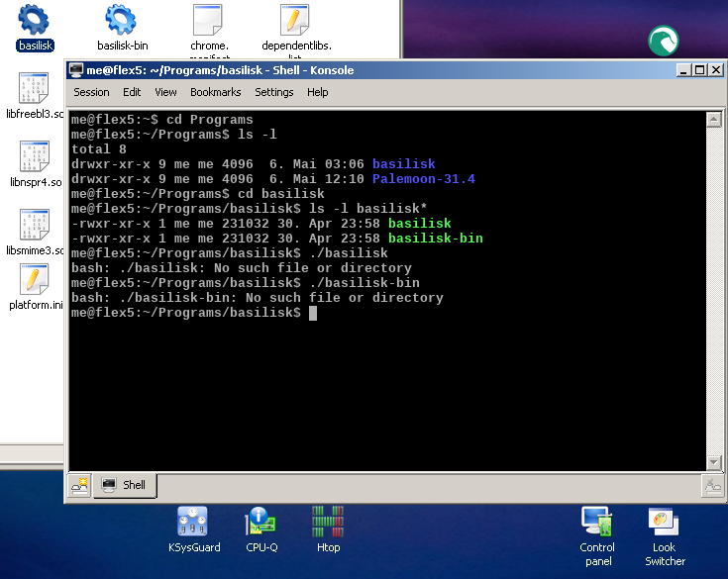Open the Bookmarks menu
Screen dimensions: 728x579
click(215, 92)
